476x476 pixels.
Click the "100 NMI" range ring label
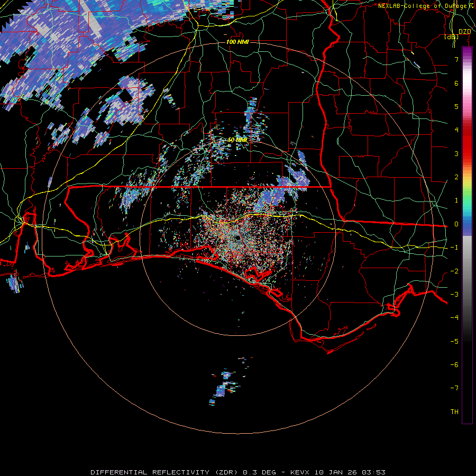[237, 42]
